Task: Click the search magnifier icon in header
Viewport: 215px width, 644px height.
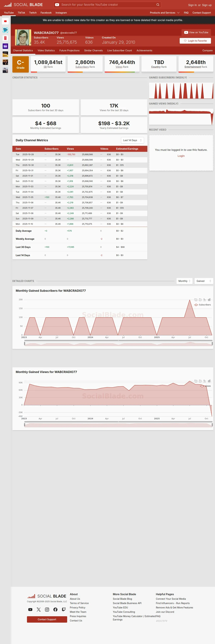Action: 158,5
